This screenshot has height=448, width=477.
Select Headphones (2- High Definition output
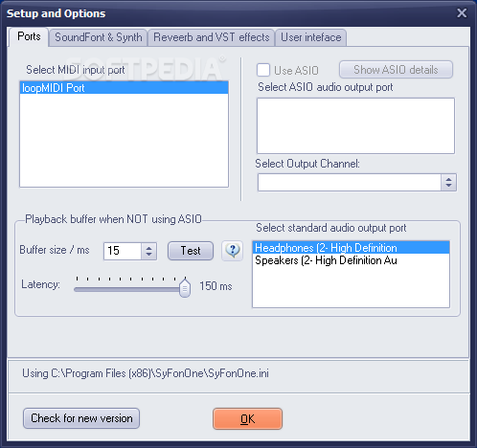click(351, 248)
